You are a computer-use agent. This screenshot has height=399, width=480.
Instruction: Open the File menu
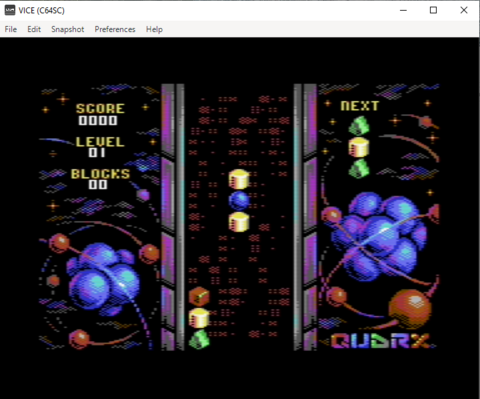[x=11, y=29]
